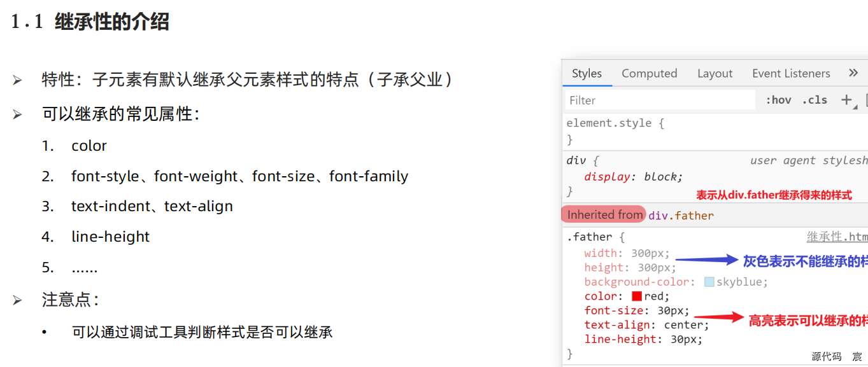Jump to div.father inherited element link

tap(681, 215)
